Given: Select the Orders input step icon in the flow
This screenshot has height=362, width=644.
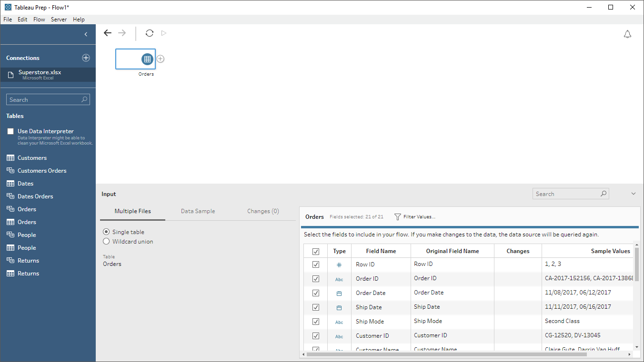Looking at the screenshot, I should click(147, 59).
